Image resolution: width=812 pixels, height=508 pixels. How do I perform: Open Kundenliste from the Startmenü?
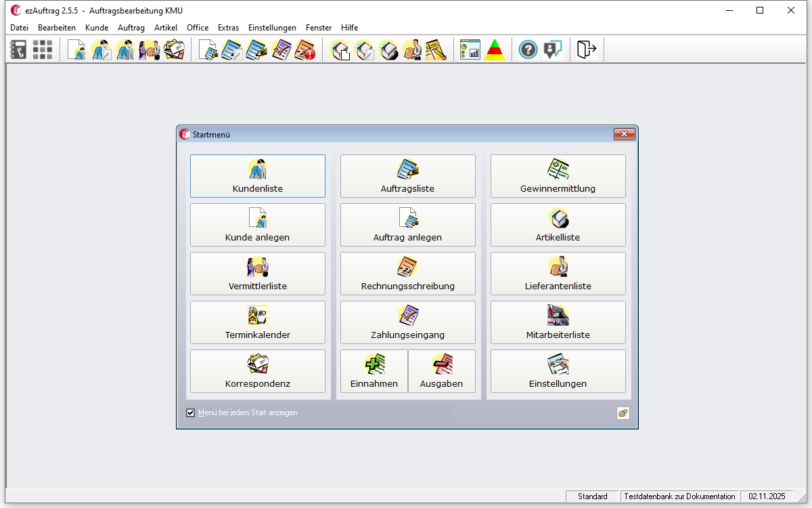pos(258,176)
